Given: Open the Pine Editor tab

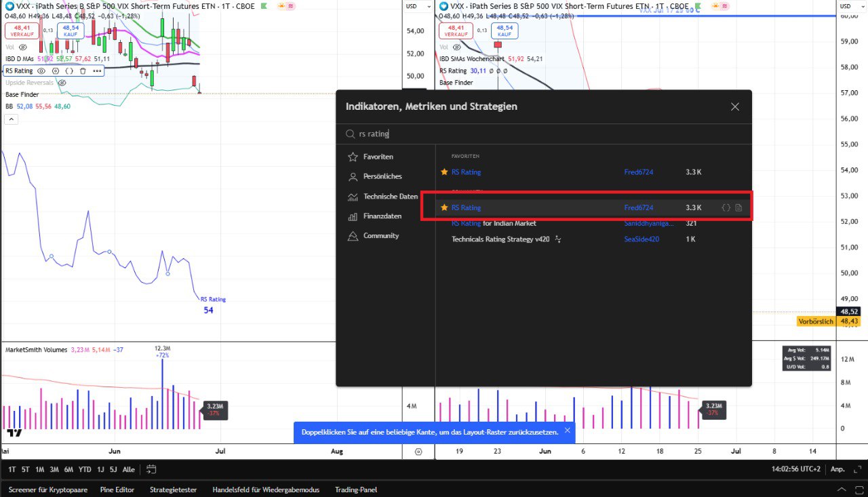Looking at the screenshot, I should (117, 490).
